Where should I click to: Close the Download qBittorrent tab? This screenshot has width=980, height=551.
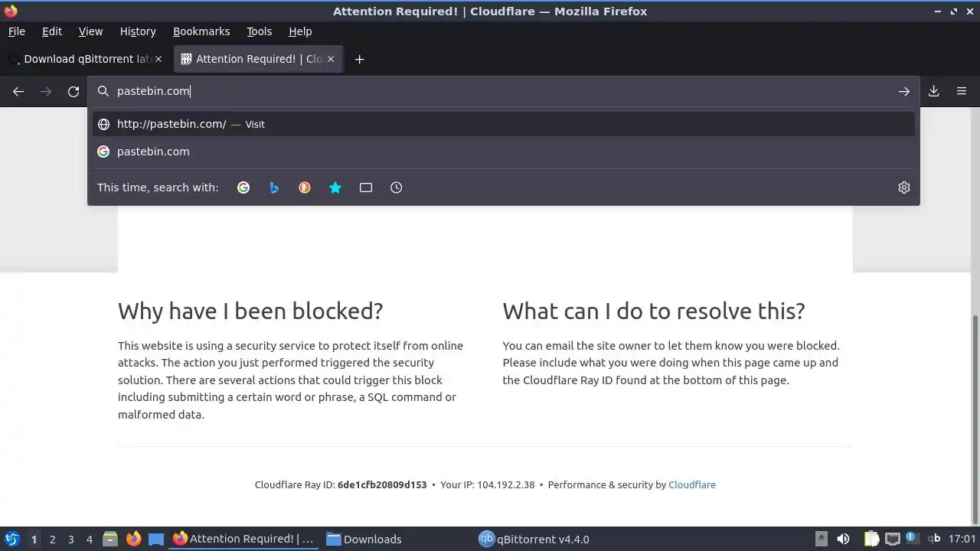pyautogui.click(x=158, y=59)
